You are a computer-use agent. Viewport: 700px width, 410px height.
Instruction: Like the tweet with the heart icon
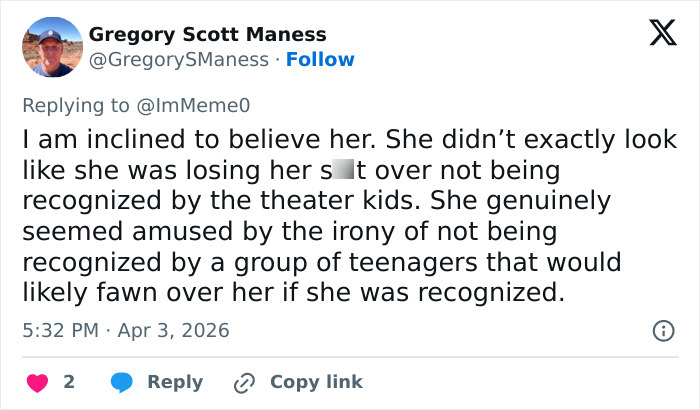pos(37,382)
